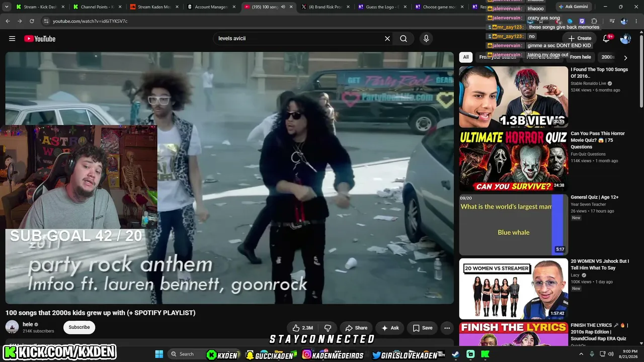Show more filter chips with right arrow
The image size is (644, 362).
click(x=625, y=58)
